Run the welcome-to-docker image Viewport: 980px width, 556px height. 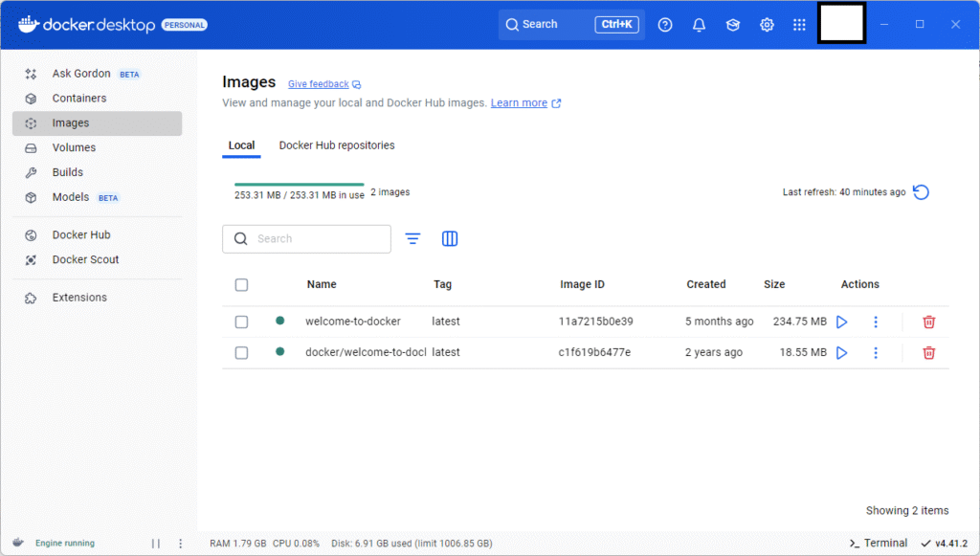(x=842, y=322)
